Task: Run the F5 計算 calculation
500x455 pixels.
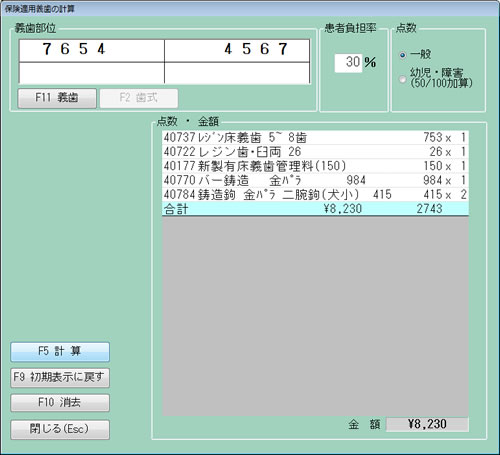Action: (60, 352)
